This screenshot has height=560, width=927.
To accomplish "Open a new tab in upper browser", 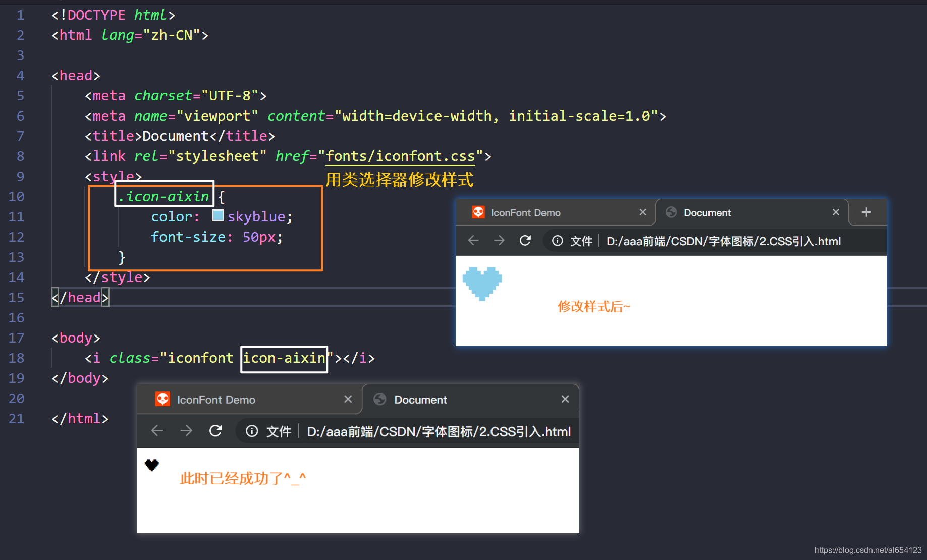I will coord(866,212).
